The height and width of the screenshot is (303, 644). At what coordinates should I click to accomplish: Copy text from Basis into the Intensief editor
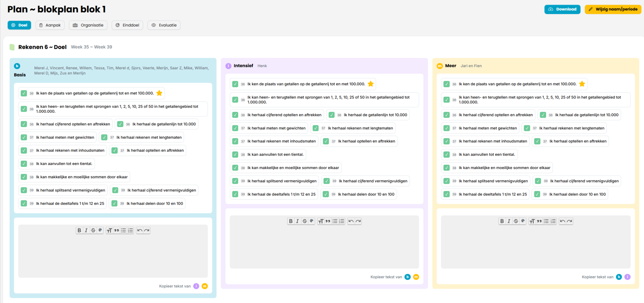[407, 277]
